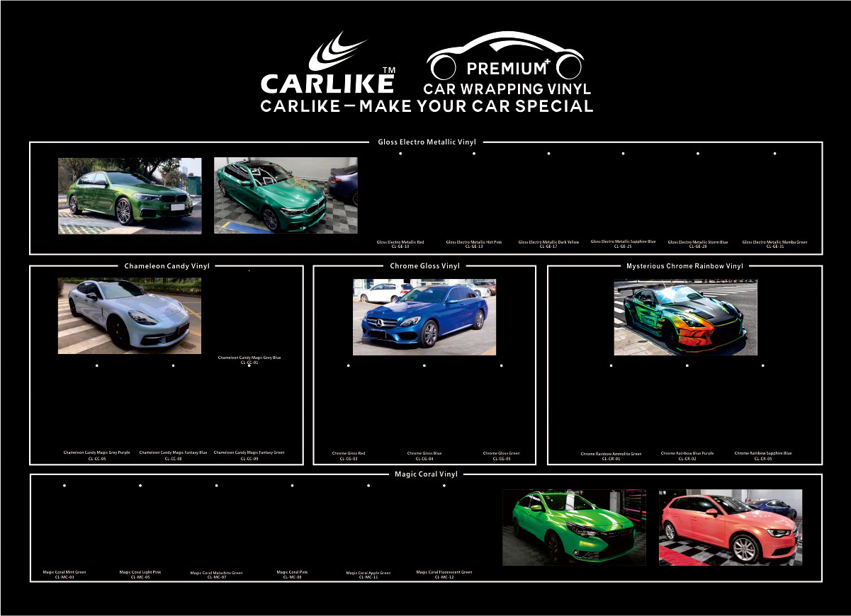Select Gloss Electro Metallic Sapphire Blue label
851x616 pixels.
click(623, 244)
